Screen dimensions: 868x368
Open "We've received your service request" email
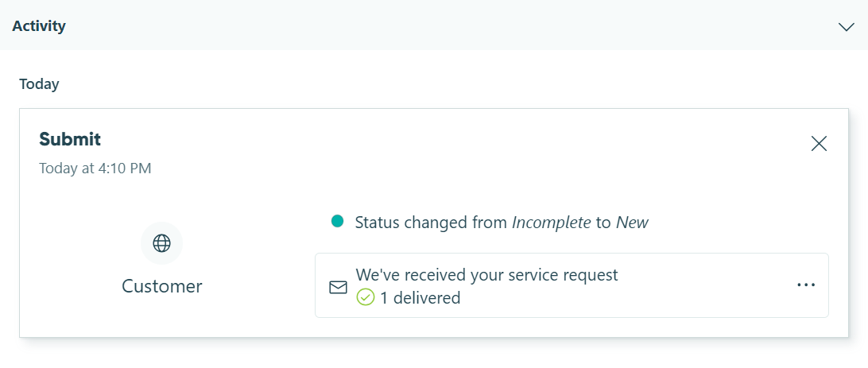click(x=486, y=274)
